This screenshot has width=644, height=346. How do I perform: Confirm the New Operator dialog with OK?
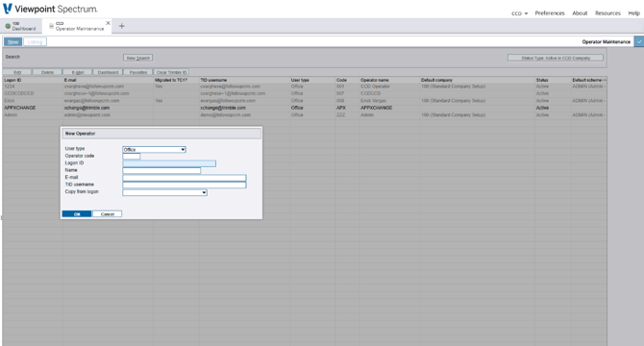click(77, 213)
